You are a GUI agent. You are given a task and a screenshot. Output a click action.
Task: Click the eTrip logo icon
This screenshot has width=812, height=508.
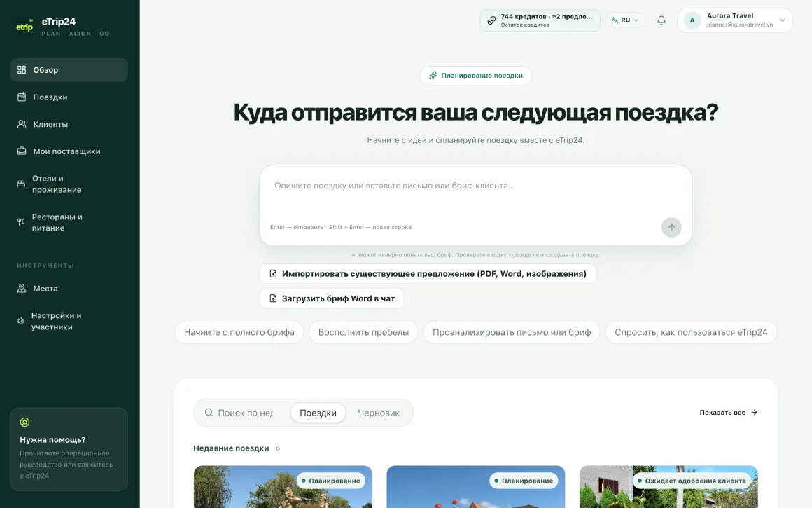point(24,26)
